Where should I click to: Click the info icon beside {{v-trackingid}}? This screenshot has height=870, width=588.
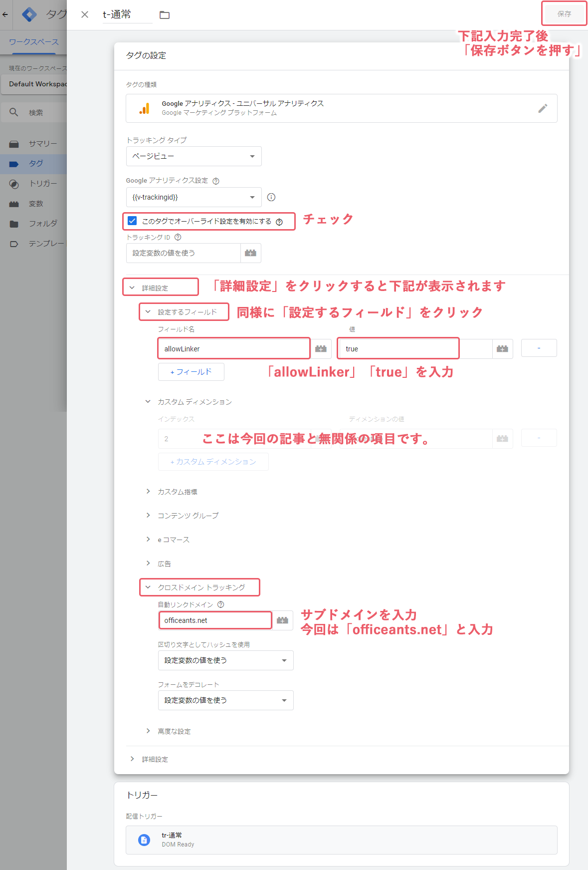click(271, 197)
